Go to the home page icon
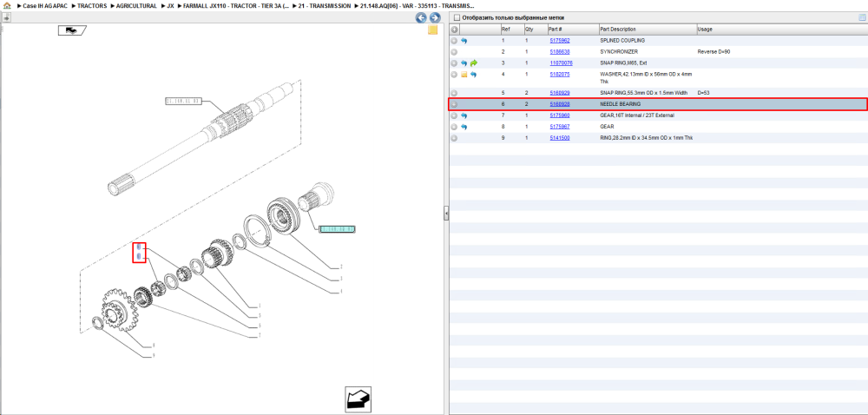The image size is (868, 415). pyautogui.click(x=7, y=5)
